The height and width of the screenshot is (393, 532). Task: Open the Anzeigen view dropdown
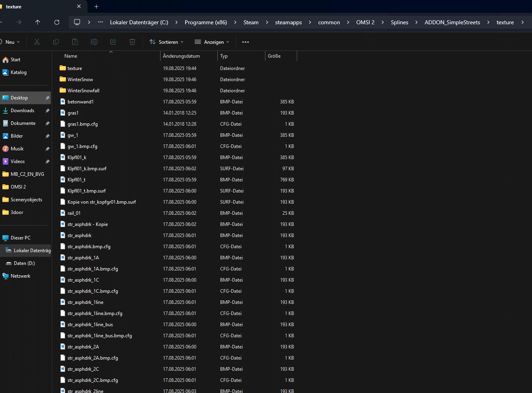coord(212,42)
